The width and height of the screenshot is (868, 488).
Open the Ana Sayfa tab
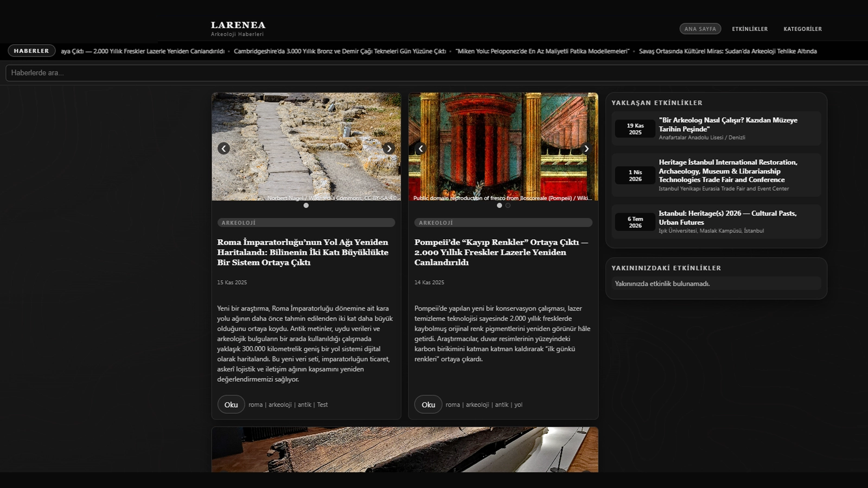click(x=700, y=29)
